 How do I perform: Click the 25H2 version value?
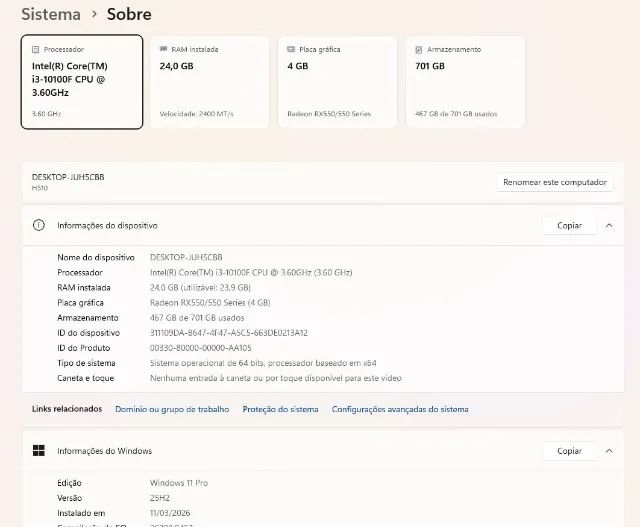point(160,498)
